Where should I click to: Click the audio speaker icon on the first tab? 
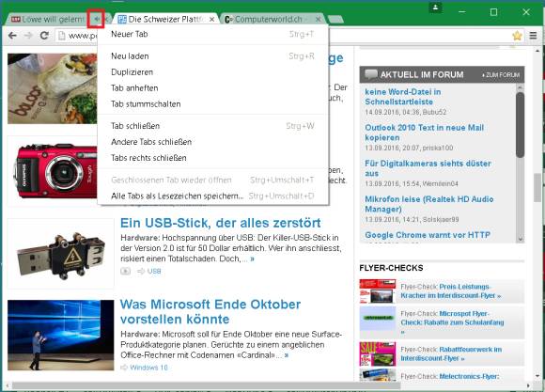tap(97, 19)
